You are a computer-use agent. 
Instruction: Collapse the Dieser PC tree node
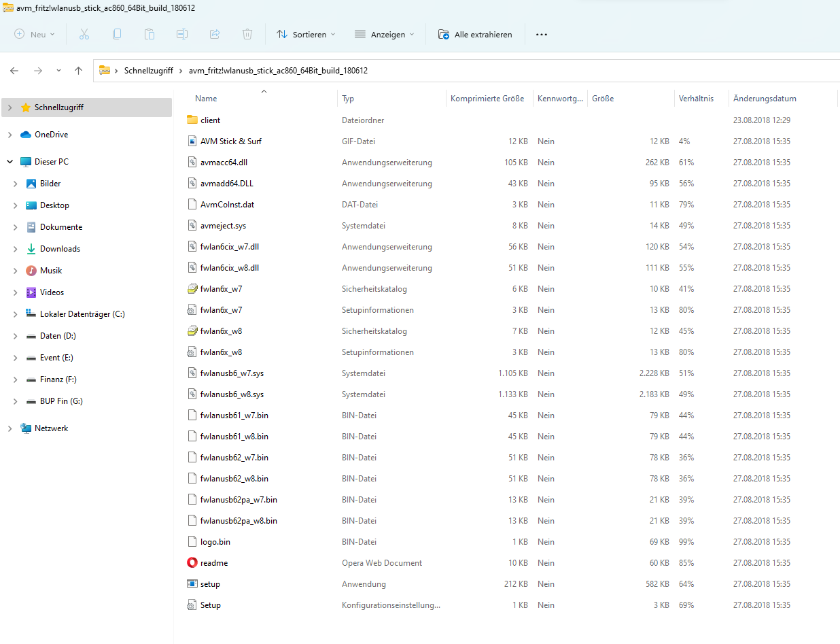[x=10, y=162]
